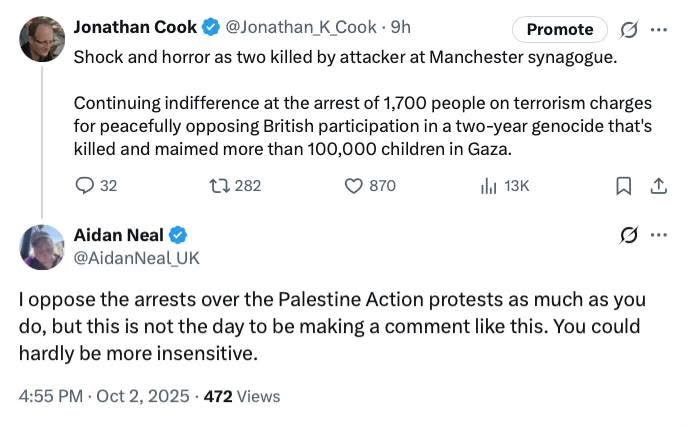View analytics showing 13K views
Screen dimensions: 687x427
(x=489, y=185)
